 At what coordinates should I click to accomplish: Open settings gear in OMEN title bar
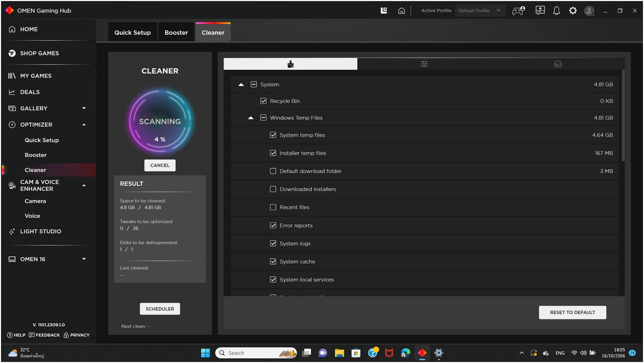(573, 11)
